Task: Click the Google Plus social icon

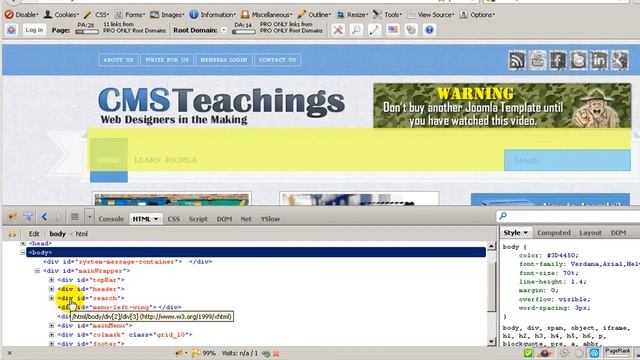Action: 619,60
